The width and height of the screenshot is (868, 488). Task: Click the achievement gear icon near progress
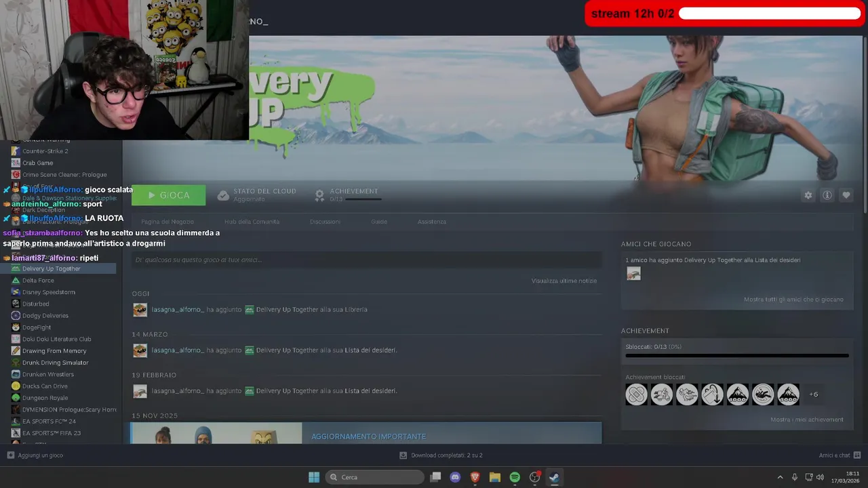[x=319, y=195]
